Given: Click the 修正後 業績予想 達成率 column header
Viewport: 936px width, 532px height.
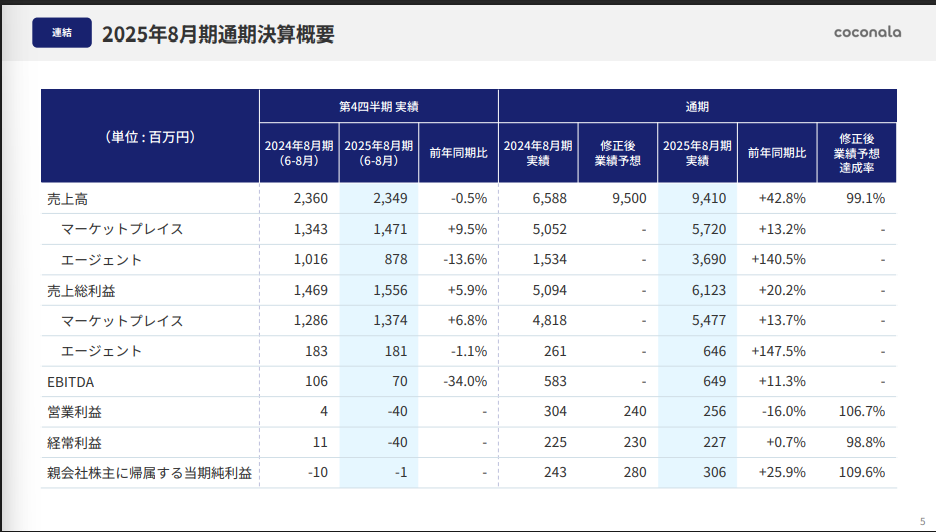Looking at the screenshot, I should (856, 152).
